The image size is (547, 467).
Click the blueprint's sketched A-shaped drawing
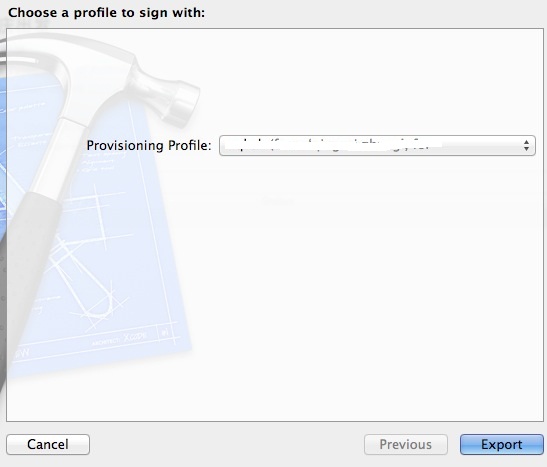85,276
